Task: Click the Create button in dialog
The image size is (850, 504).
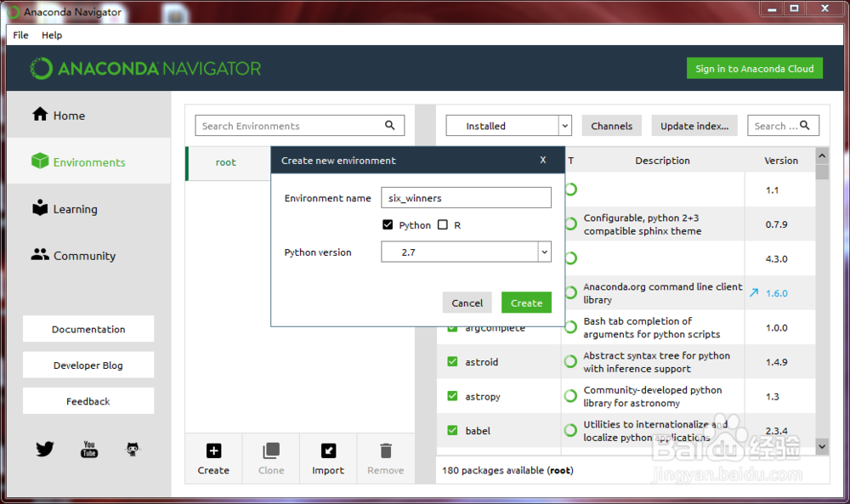Action: [x=526, y=303]
